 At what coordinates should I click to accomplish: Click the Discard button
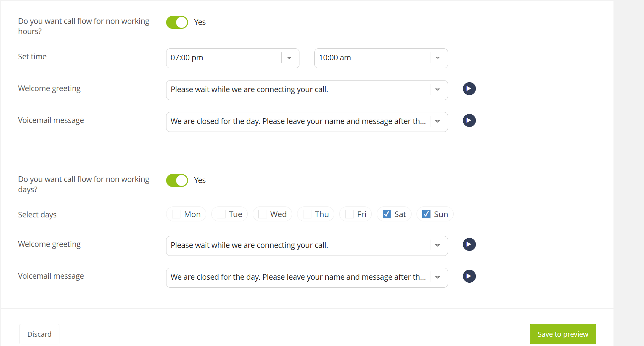point(39,334)
